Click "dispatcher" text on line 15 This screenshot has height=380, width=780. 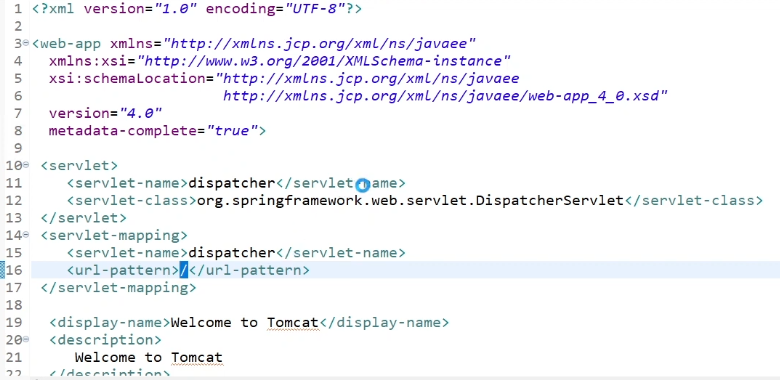(232, 253)
